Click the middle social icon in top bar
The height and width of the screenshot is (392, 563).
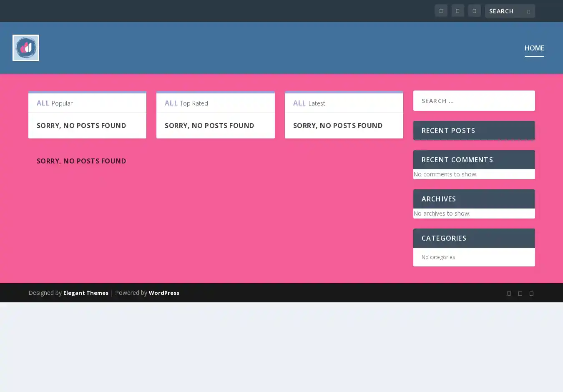457,11
